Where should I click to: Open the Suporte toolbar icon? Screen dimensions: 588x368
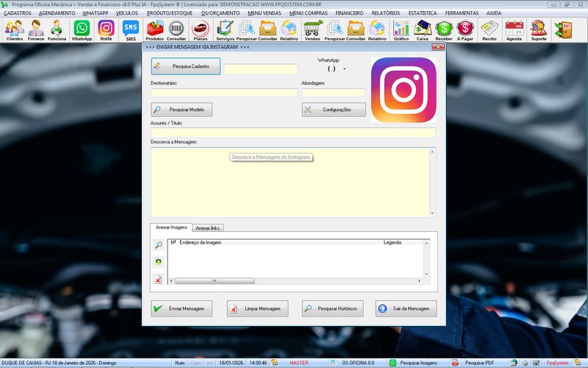[x=539, y=30]
